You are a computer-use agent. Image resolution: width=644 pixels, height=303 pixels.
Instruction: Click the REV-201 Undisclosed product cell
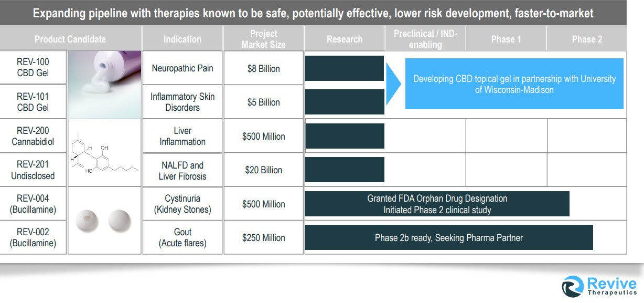tap(33, 170)
